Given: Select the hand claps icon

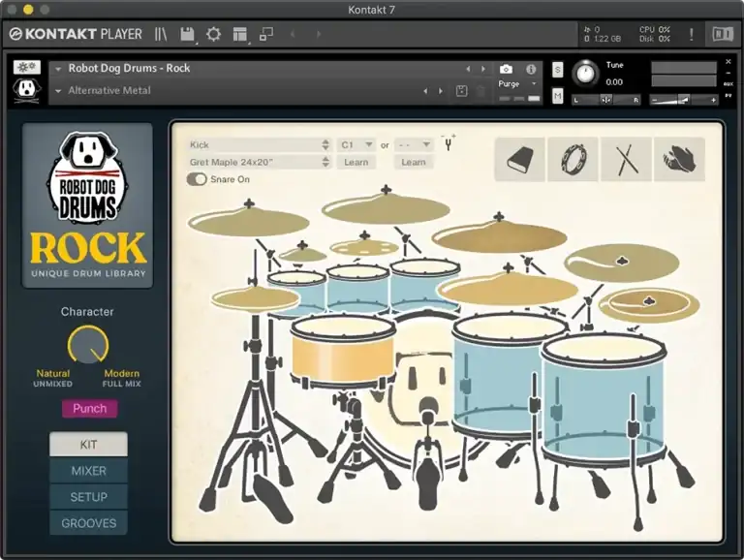Looking at the screenshot, I should tap(679, 159).
